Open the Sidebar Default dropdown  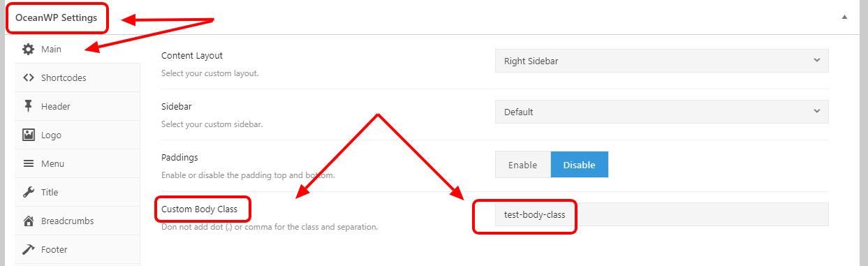[661, 112]
